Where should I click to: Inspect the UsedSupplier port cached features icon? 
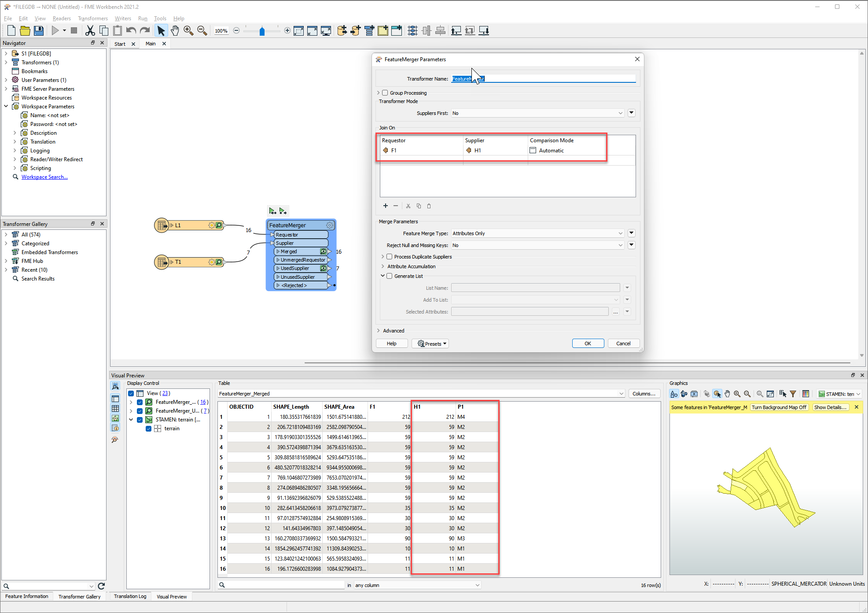coord(324,268)
